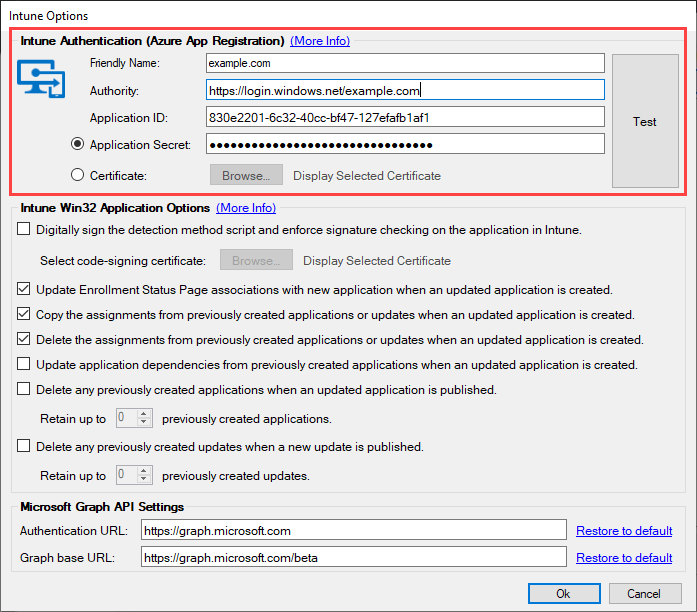
Task: Click the Friendly Name label
Action: [125, 63]
